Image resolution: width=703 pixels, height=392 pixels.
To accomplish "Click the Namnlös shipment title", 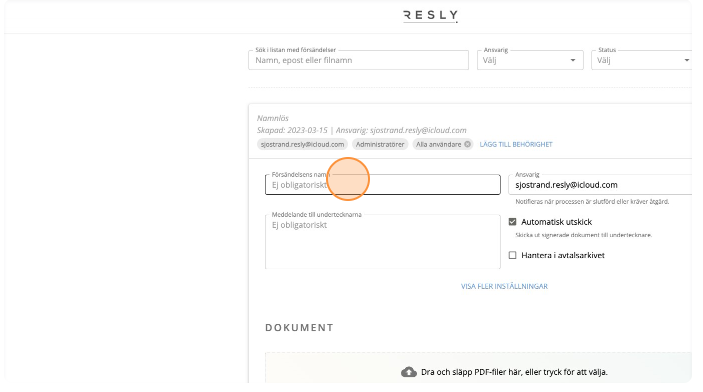I will point(273,118).
